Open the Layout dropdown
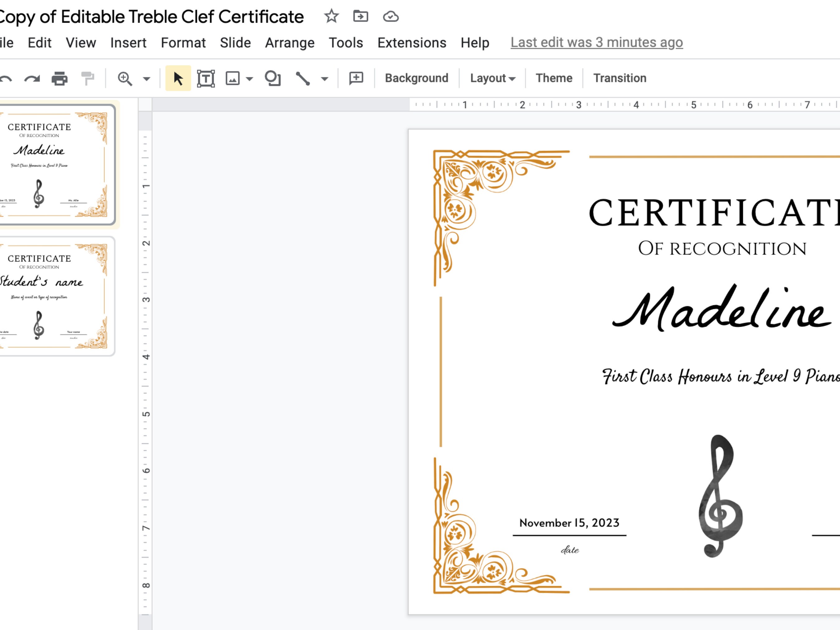Screen dimensions: 840x630 click(492, 78)
